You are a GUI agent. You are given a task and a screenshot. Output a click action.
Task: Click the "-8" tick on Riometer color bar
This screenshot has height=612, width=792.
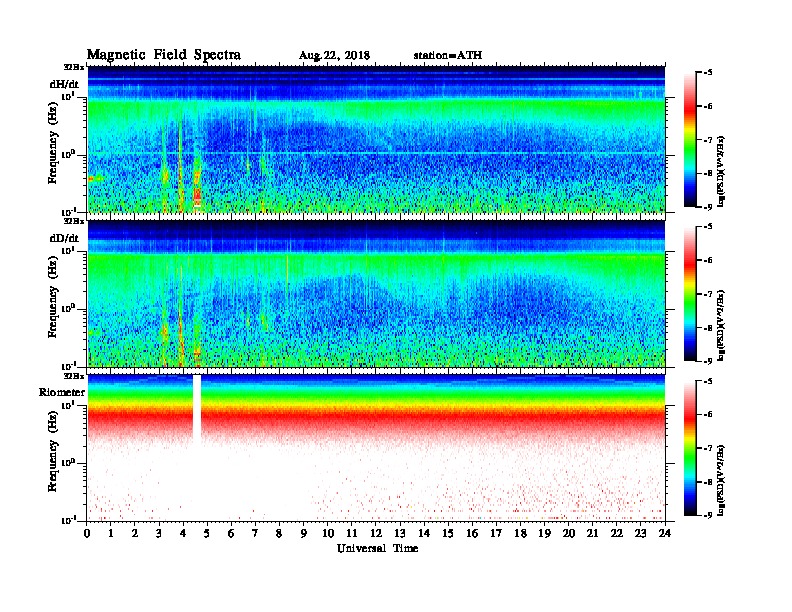tap(708, 482)
